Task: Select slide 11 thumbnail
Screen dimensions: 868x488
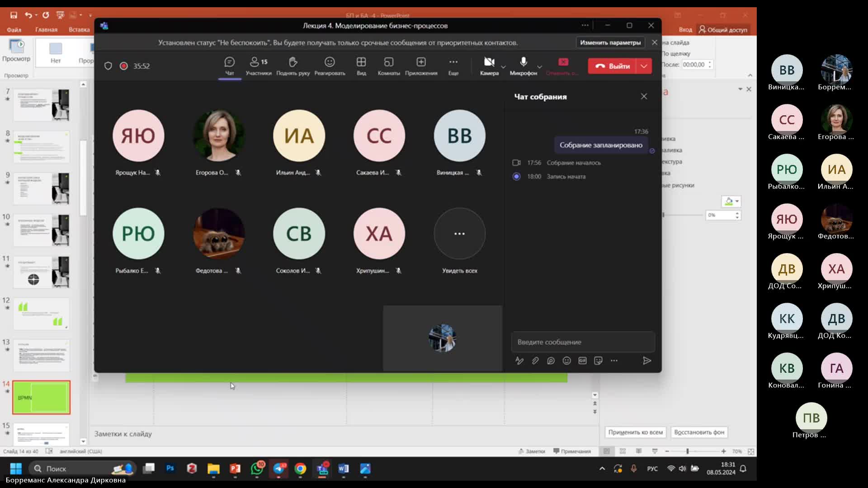Action: tap(41, 272)
